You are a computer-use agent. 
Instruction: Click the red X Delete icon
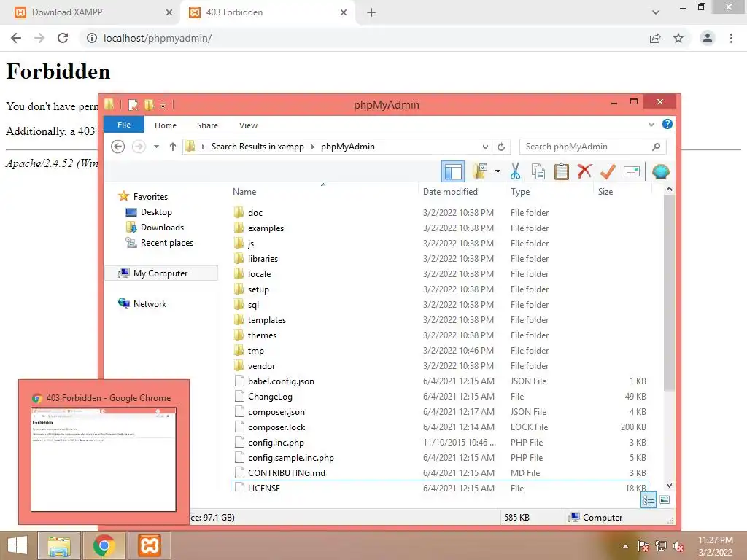(x=584, y=171)
